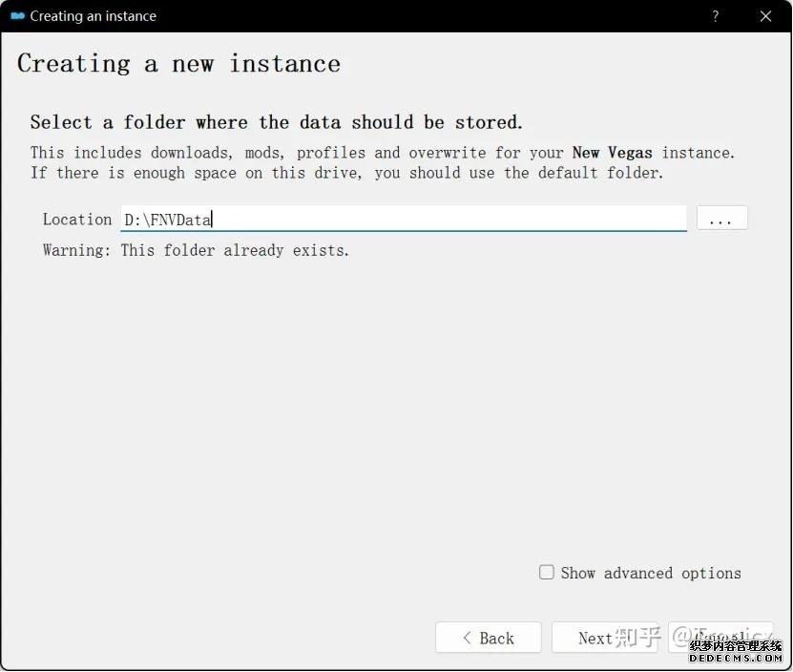The width and height of the screenshot is (793, 672).
Task: Click the Cancel button behind the watermark
Action: click(721, 637)
